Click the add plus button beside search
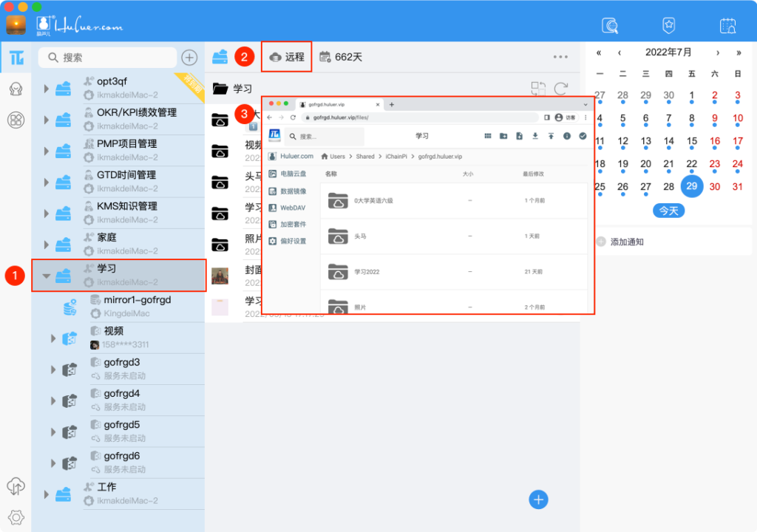 [x=189, y=58]
